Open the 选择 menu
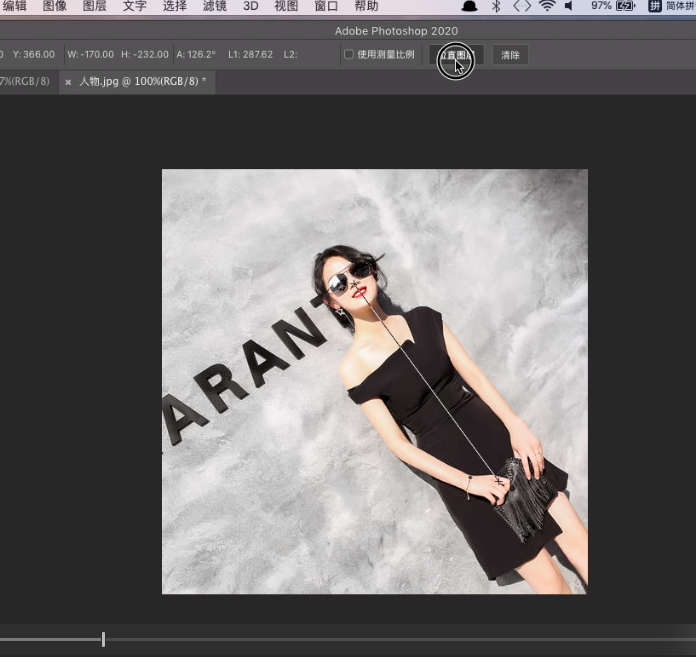Screen dimensions: 696x657 point(175,6)
